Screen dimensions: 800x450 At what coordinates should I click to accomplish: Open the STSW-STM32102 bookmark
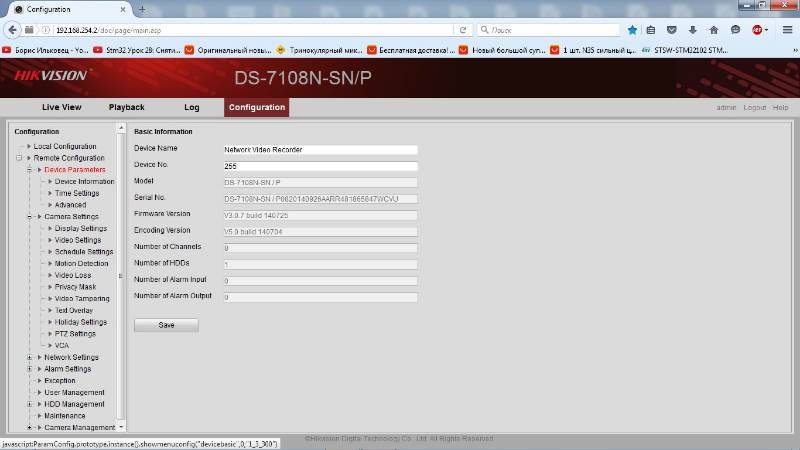point(685,50)
